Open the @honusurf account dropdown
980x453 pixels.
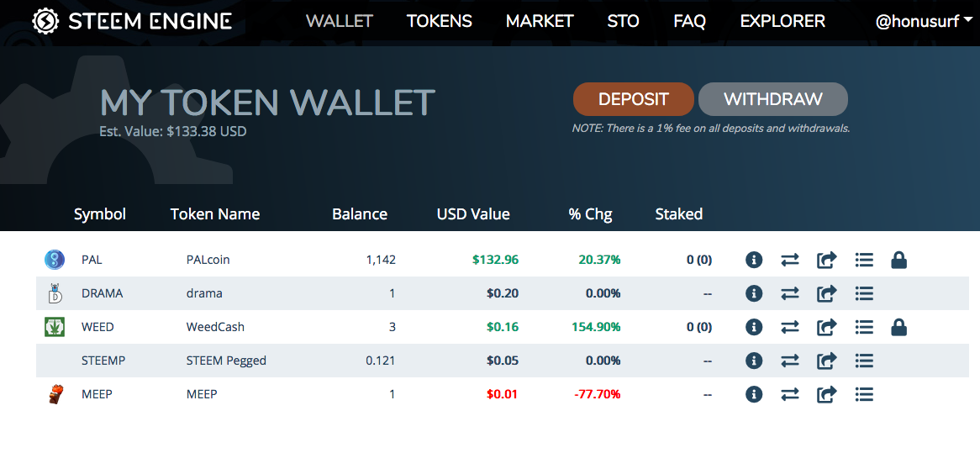pos(925,22)
